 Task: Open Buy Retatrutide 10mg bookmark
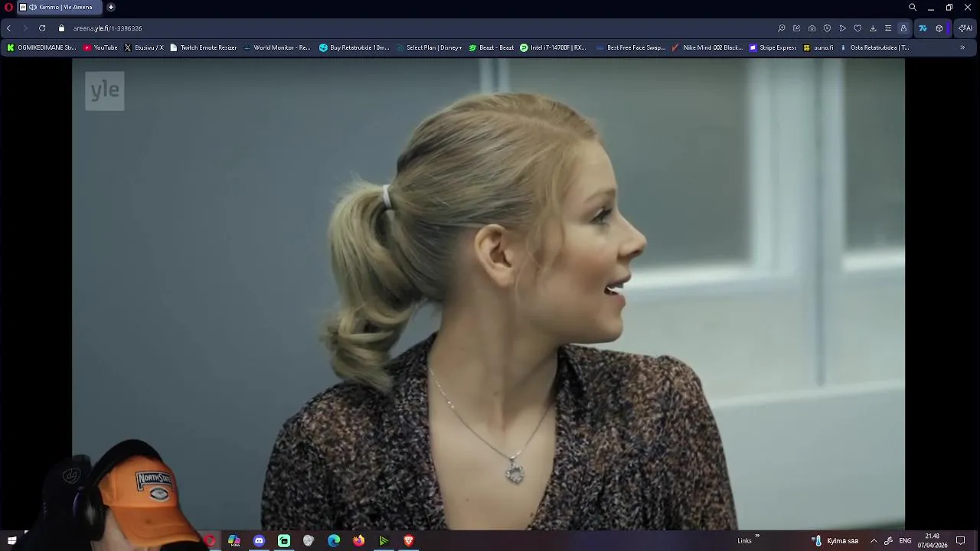tap(354, 47)
